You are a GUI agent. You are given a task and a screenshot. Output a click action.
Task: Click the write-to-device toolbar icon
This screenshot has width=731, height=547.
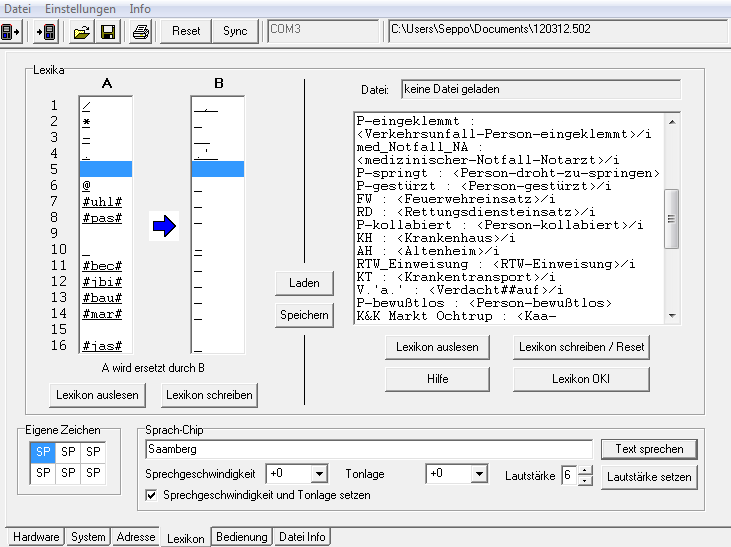coord(45,31)
